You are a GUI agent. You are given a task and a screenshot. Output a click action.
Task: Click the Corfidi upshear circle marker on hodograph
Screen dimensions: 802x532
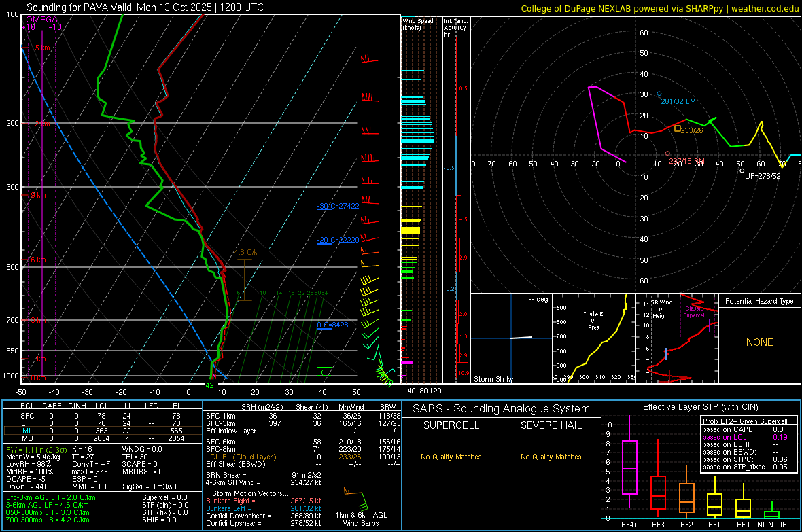[x=742, y=171]
